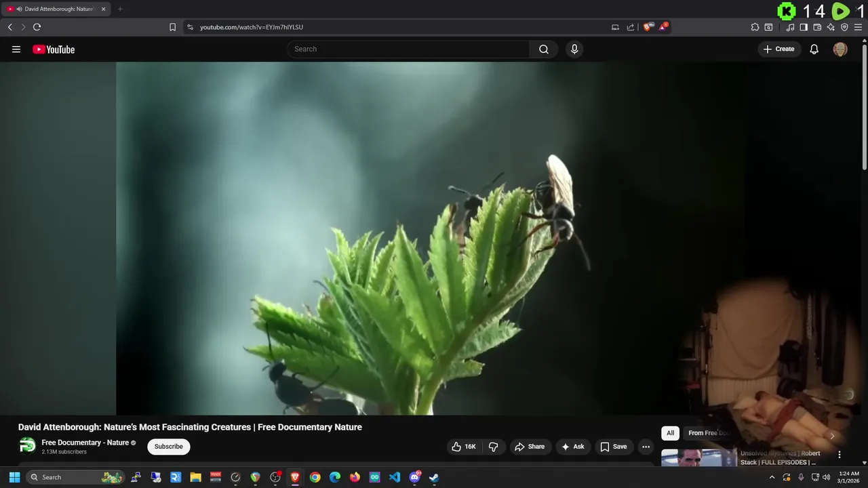Toggle the system volume tray icon
This screenshot has height=488, width=868.
[x=827, y=477]
